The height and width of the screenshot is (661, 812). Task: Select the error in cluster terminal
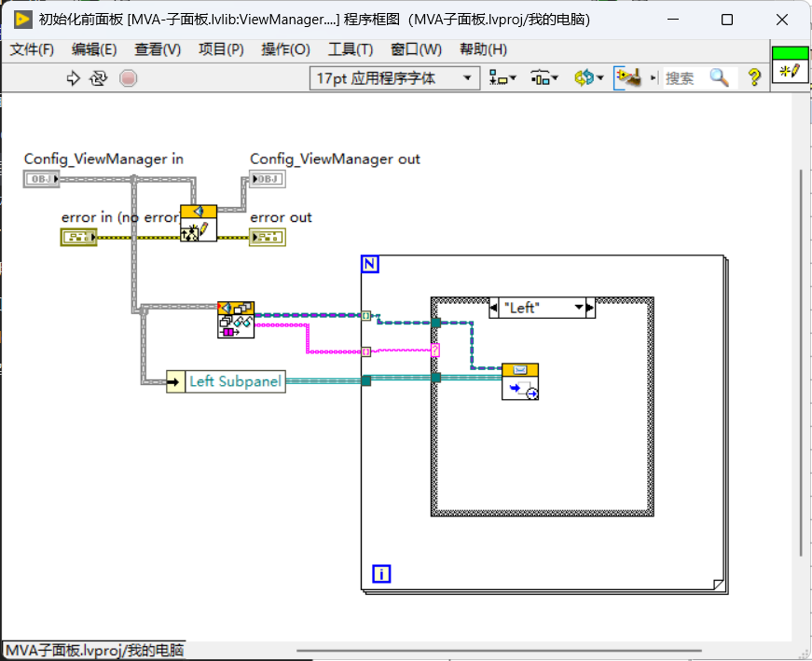click(x=78, y=237)
